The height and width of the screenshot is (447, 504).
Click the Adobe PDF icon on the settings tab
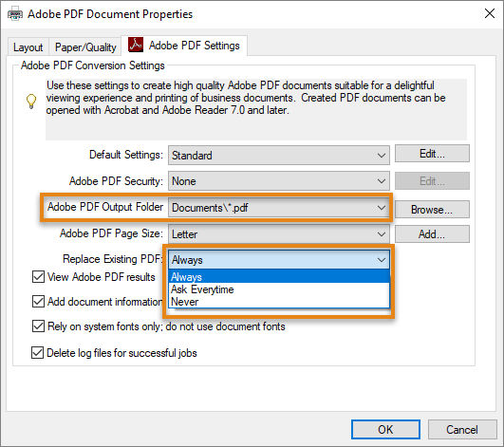[x=136, y=45]
